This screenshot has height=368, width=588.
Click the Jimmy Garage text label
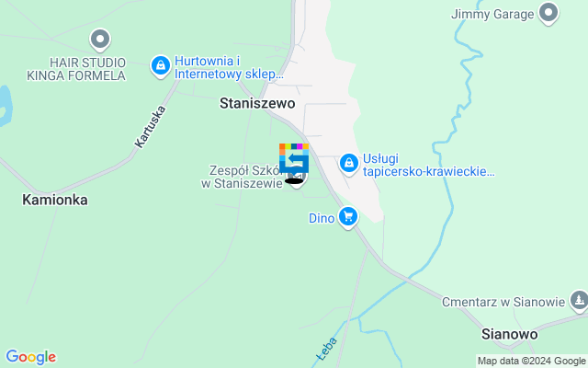[x=492, y=15]
